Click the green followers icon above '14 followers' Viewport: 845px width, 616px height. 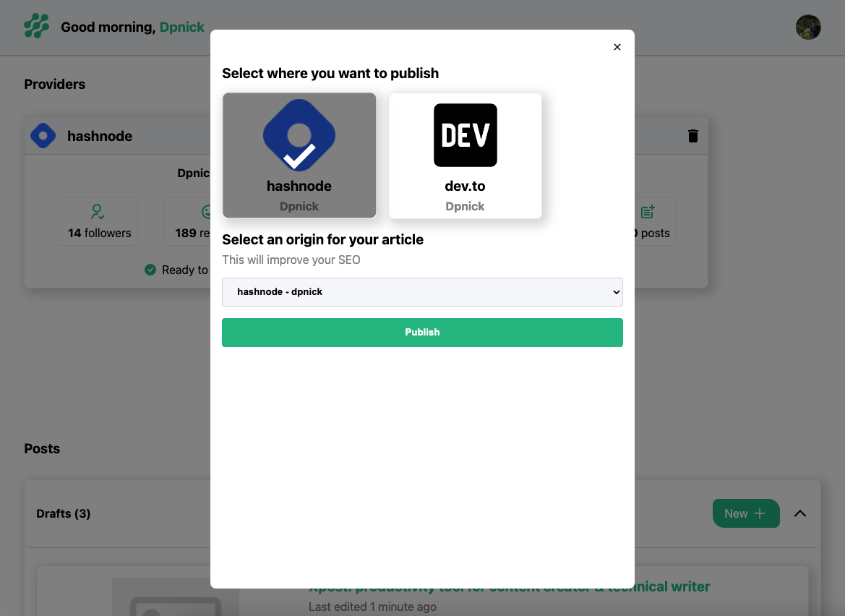[x=96, y=212]
